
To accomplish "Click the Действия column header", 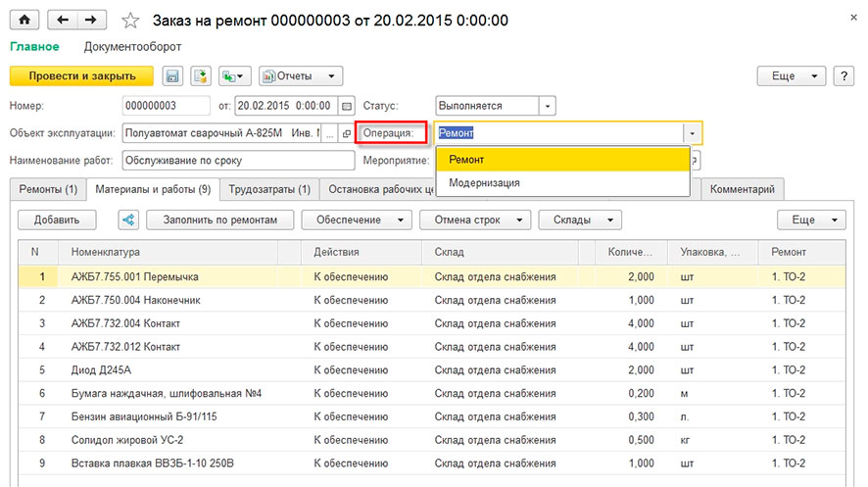I will (x=361, y=252).
